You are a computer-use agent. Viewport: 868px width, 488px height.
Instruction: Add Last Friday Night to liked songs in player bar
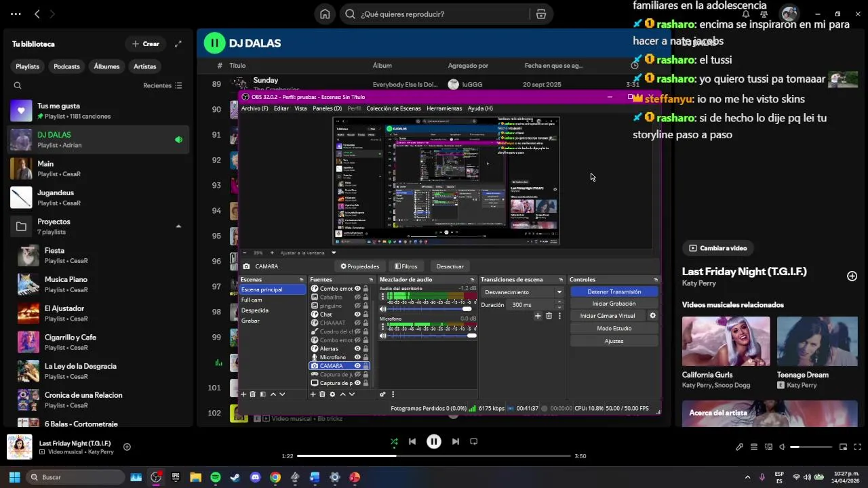pos(127,447)
